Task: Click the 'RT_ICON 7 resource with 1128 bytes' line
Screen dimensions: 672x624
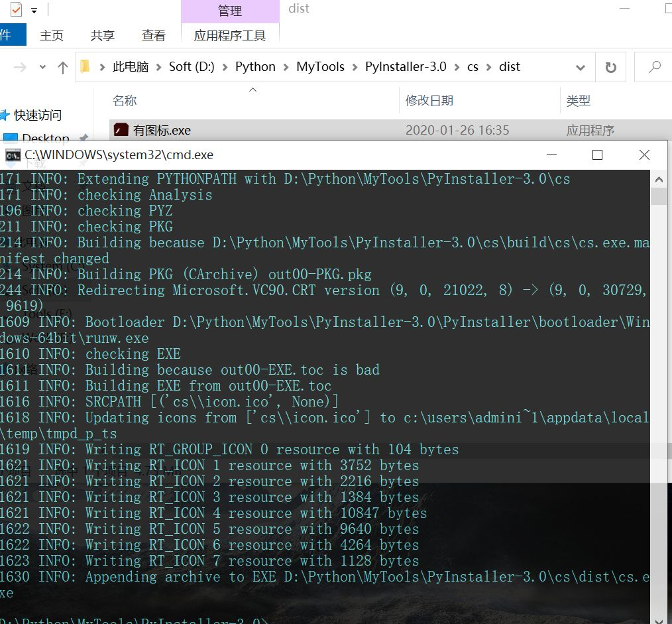Action: click(x=209, y=560)
